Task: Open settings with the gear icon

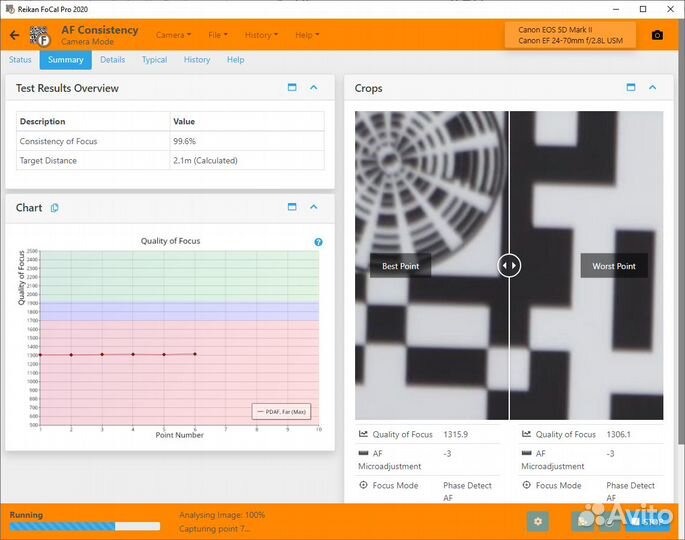Action: point(538,521)
